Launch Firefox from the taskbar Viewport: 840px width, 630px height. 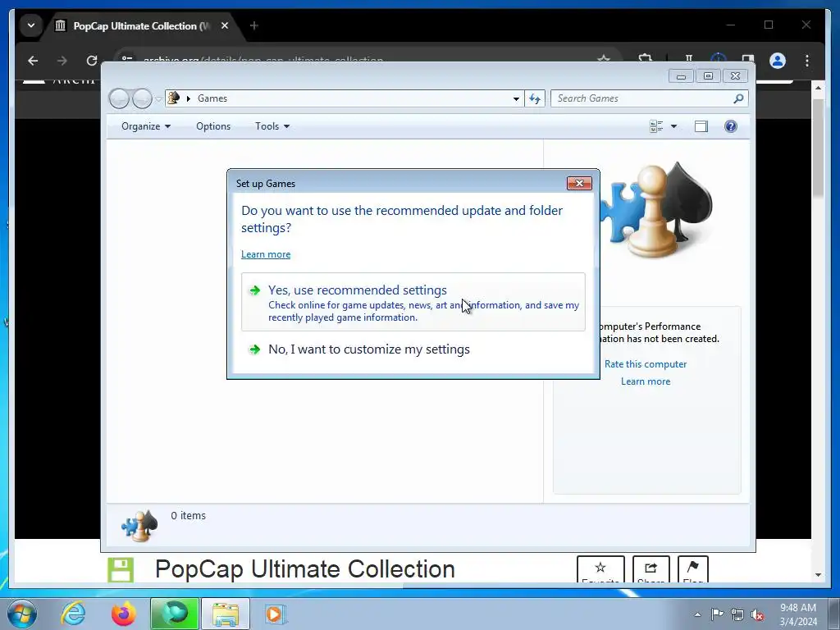pyautogui.click(x=123, y=614)
